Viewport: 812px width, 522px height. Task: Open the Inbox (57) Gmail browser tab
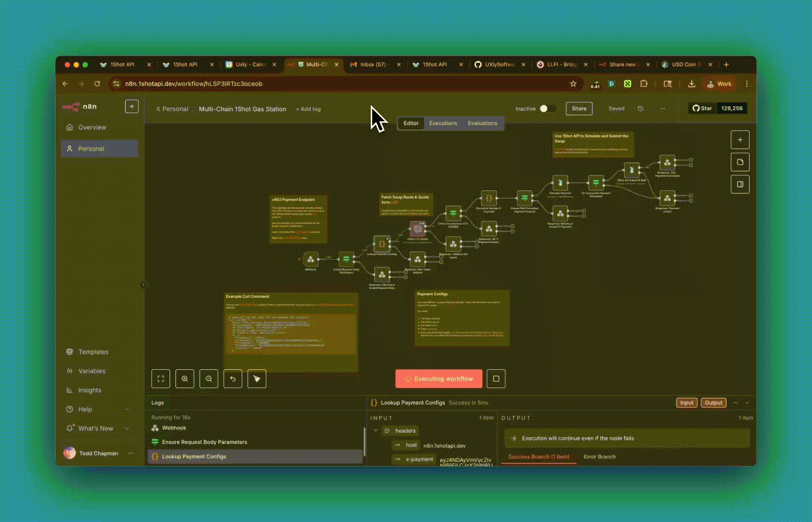pos(375,64)
